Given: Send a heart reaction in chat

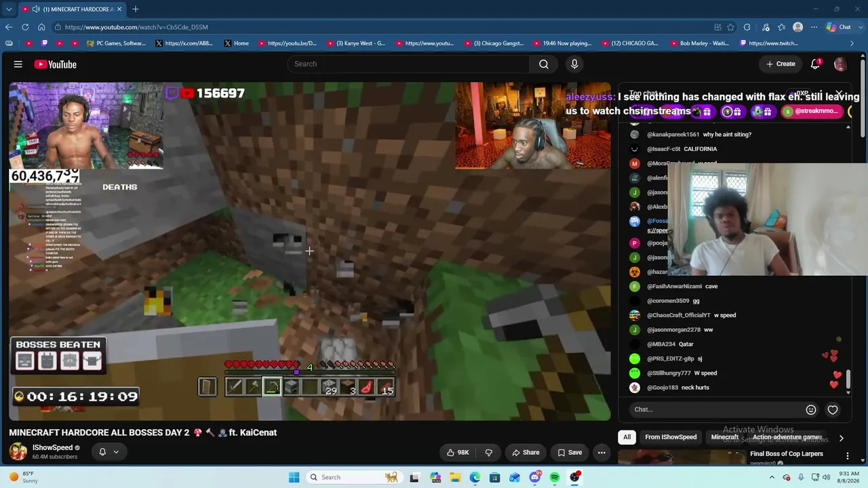Looking at the screenshot, I should coord(833,409).
